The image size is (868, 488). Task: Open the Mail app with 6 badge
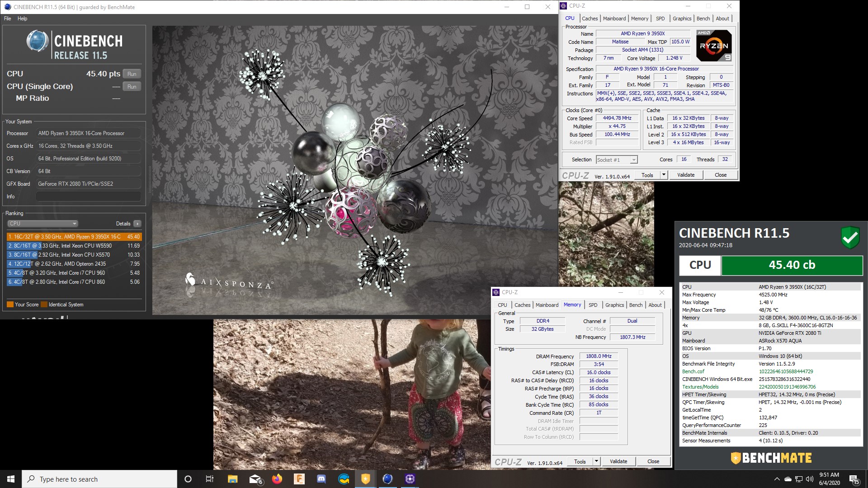(255, 479)
